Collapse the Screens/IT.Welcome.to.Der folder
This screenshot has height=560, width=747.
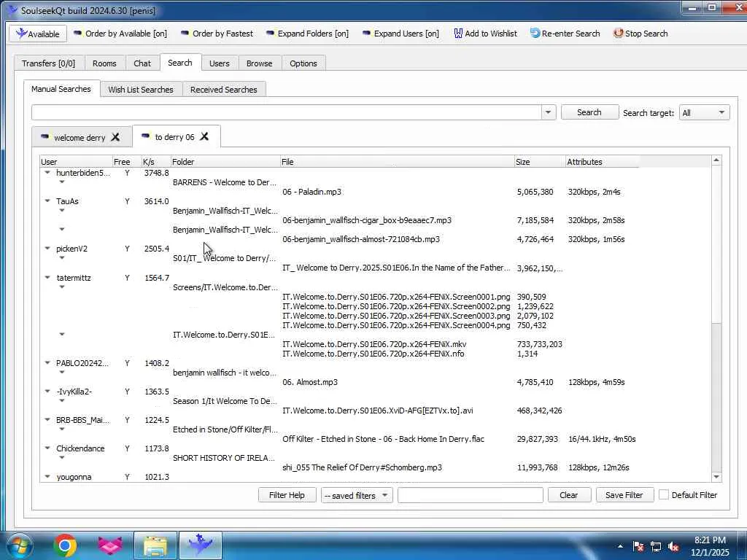pos(62,287)
